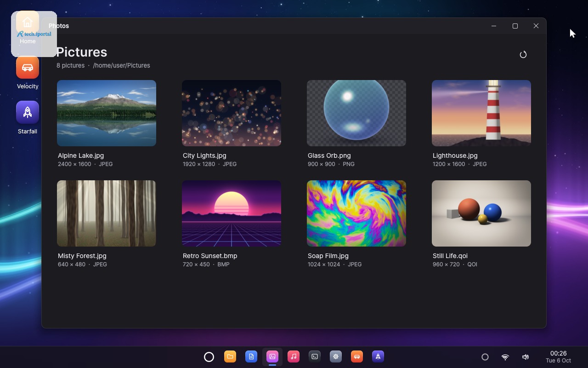
Task: Select the Photos app taskbar icon
Action: (x=272, y=356)
